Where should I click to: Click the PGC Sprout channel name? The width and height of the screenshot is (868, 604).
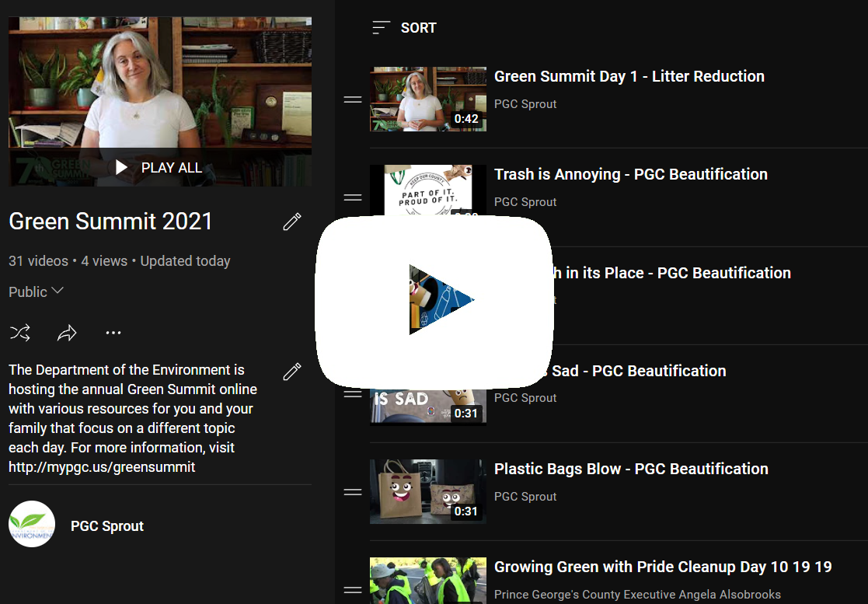click(x=107, y=526)
